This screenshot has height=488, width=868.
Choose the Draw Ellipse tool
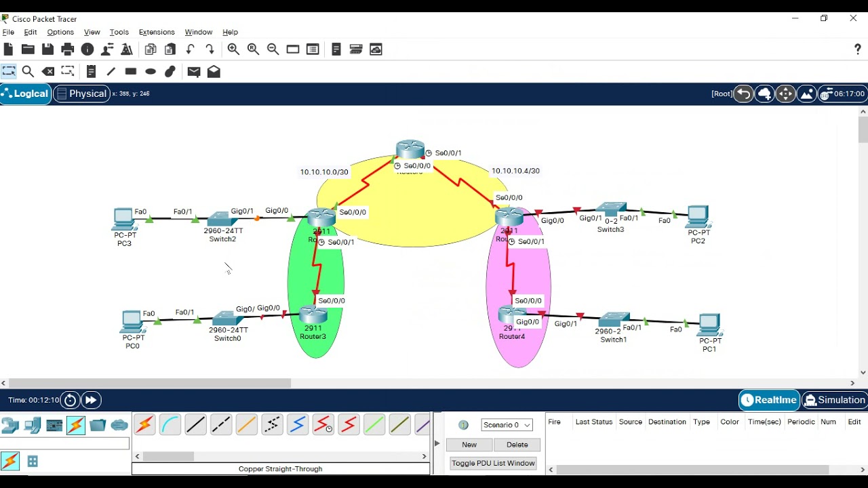(151, 71)
